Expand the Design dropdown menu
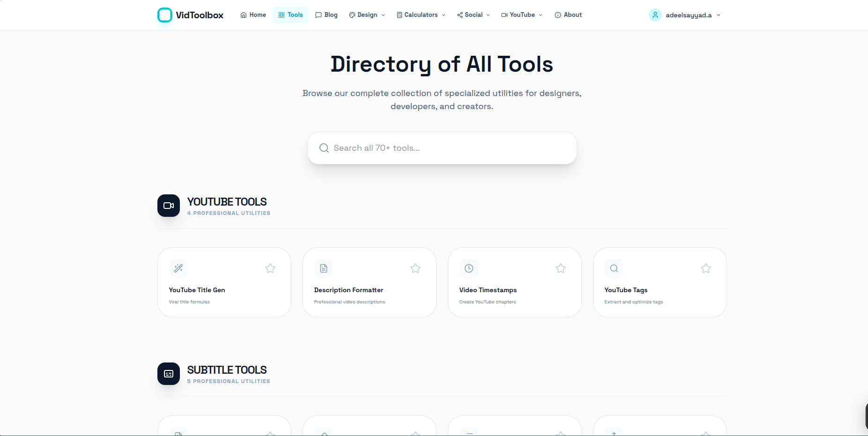 click(x=367, y=15)
